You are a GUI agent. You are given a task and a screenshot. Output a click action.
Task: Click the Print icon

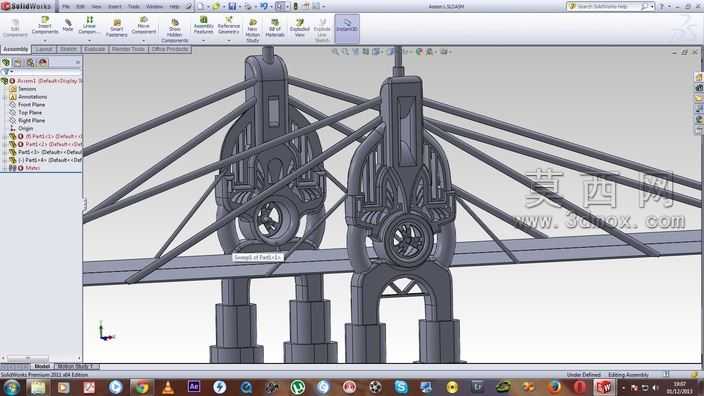248,6
